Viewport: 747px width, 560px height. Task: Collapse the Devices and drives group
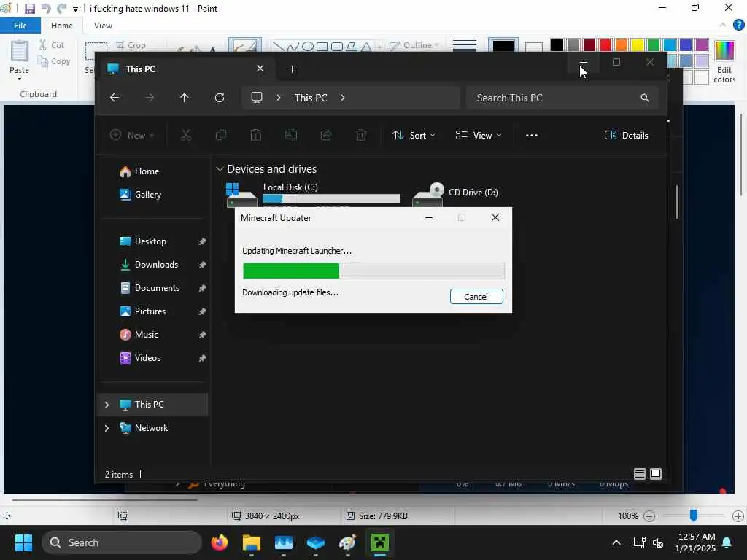220,169
